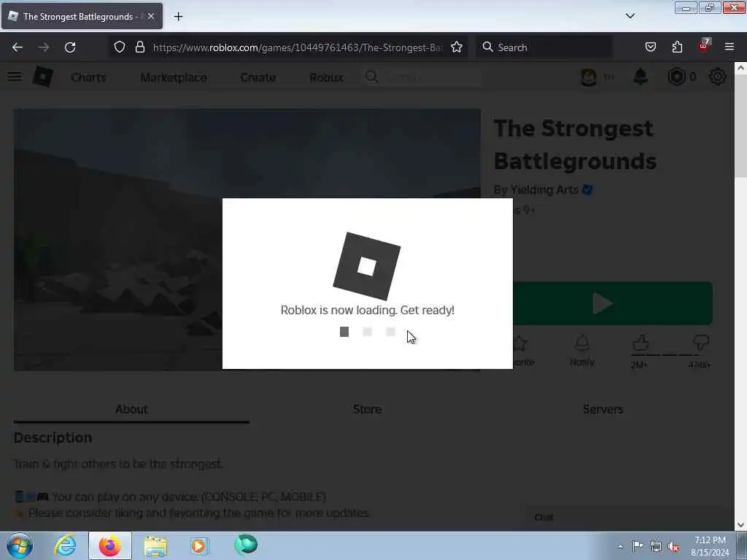747x560 pixels.
Task: Toggle Notify bell for the game
Action: 582,351
